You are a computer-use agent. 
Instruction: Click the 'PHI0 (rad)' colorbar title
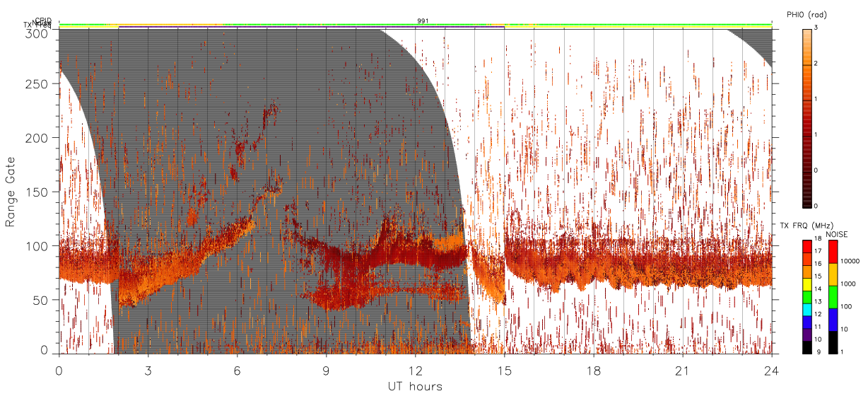tap(807, 16)
